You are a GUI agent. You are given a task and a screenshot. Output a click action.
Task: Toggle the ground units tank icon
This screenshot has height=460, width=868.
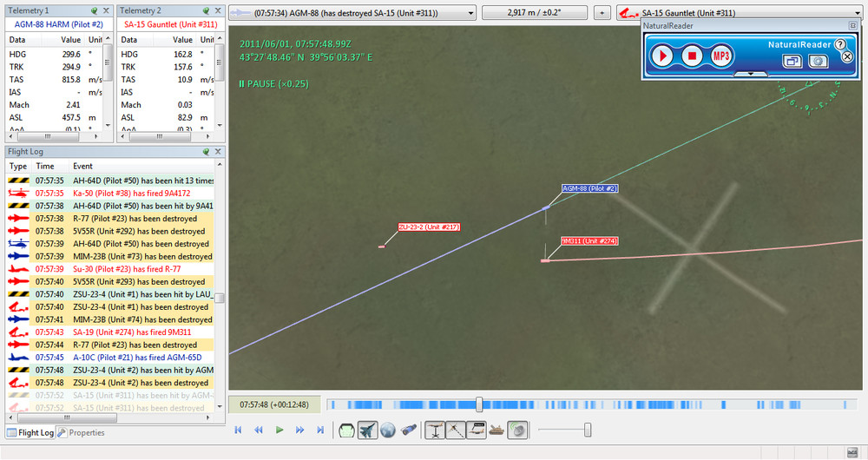496,430
